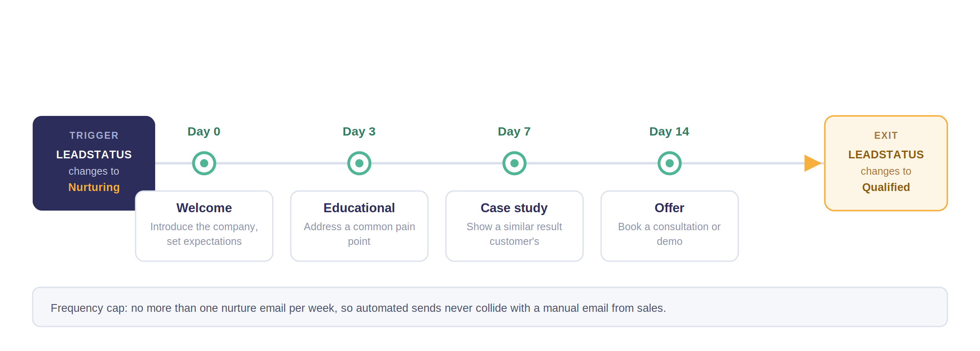Open the Educational email card

[x=359, y=226]
